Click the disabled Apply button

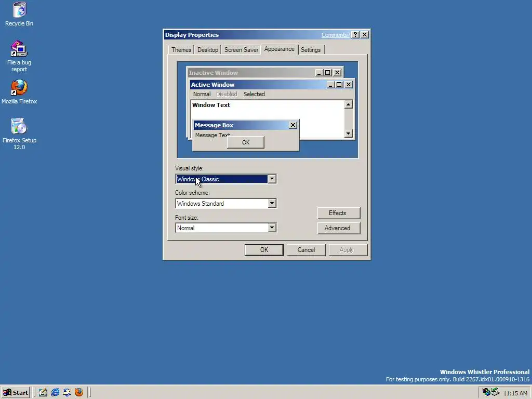click(x=348, y=250)
